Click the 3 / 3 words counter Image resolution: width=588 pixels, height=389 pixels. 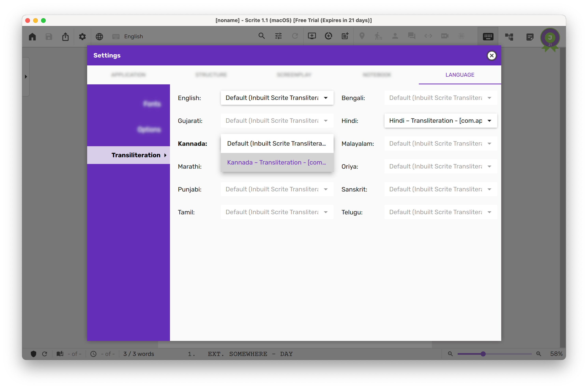coord(138,354)
